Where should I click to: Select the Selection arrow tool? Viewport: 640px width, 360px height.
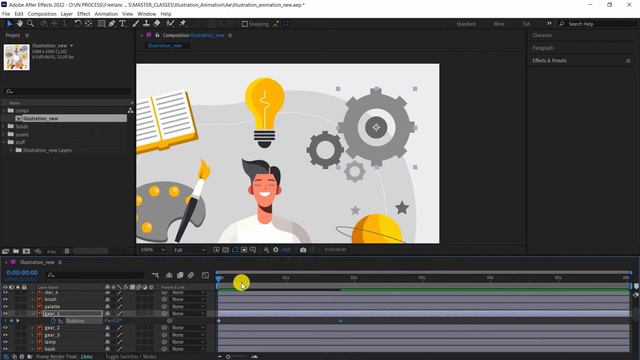pyautogui.click(x=9, y=24)
